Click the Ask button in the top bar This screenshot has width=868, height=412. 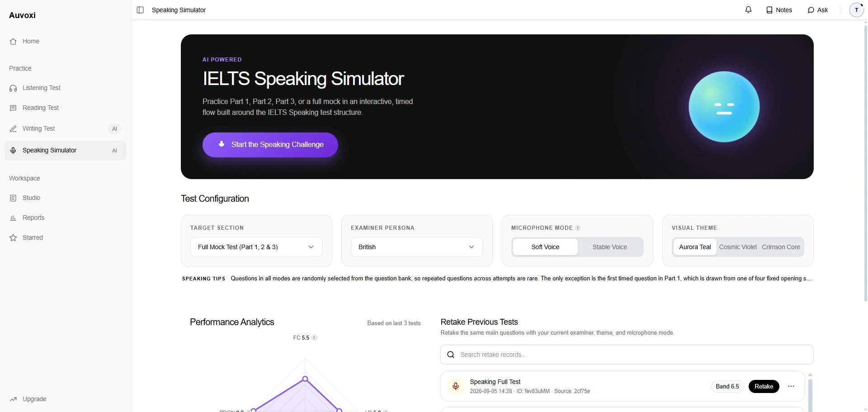pos(818,10)
